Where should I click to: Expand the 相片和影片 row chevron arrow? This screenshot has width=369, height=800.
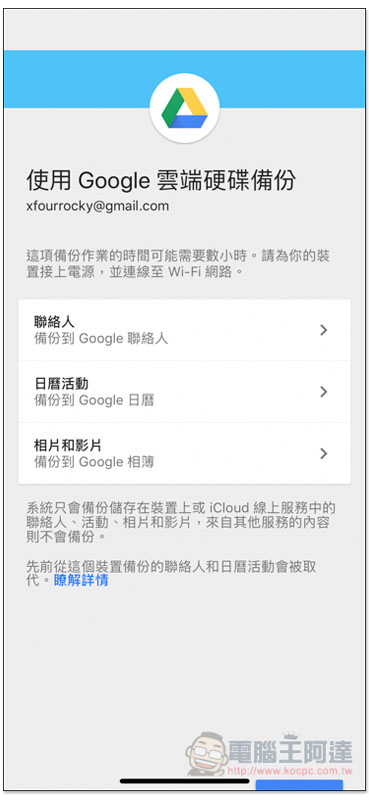(323, 454)
